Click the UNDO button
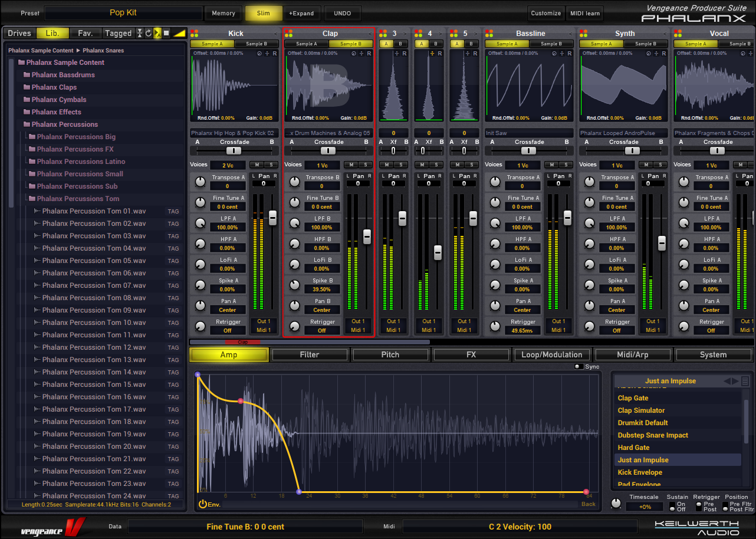756x539 pixels. click(x=342, y=13)
